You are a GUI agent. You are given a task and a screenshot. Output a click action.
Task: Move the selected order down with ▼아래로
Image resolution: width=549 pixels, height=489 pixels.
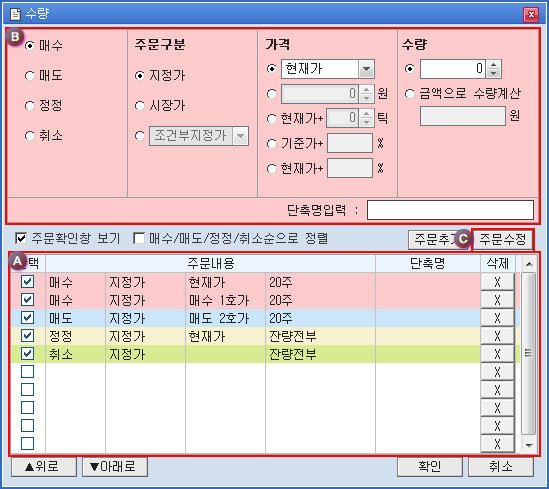[114, 467]
